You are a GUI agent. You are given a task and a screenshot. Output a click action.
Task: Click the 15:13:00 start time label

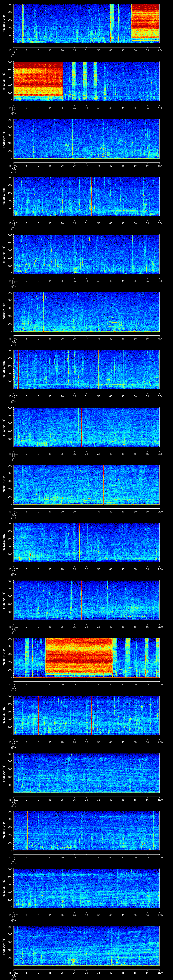(x=13, y=742)
